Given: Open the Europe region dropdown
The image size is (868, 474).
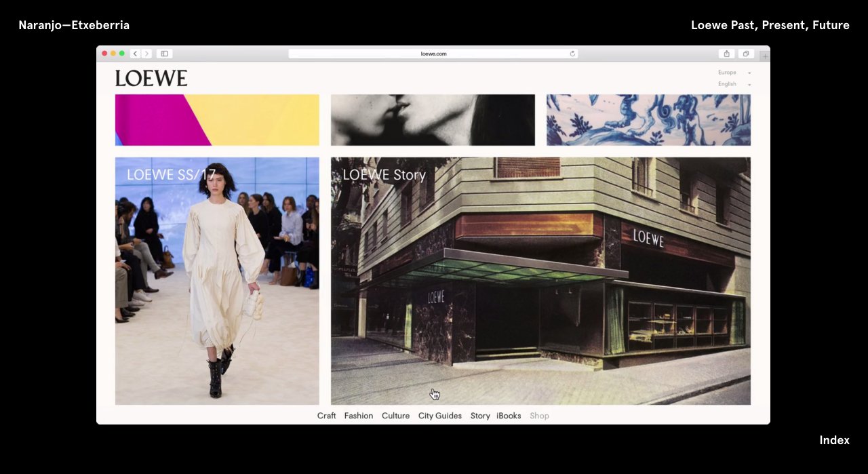Looking at the screenshot, I should click(734, 73).
